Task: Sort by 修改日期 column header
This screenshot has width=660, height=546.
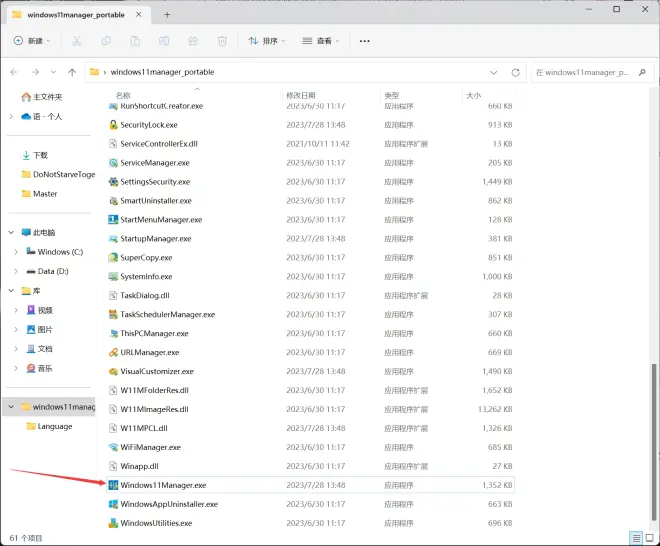Action: (301, 96)
